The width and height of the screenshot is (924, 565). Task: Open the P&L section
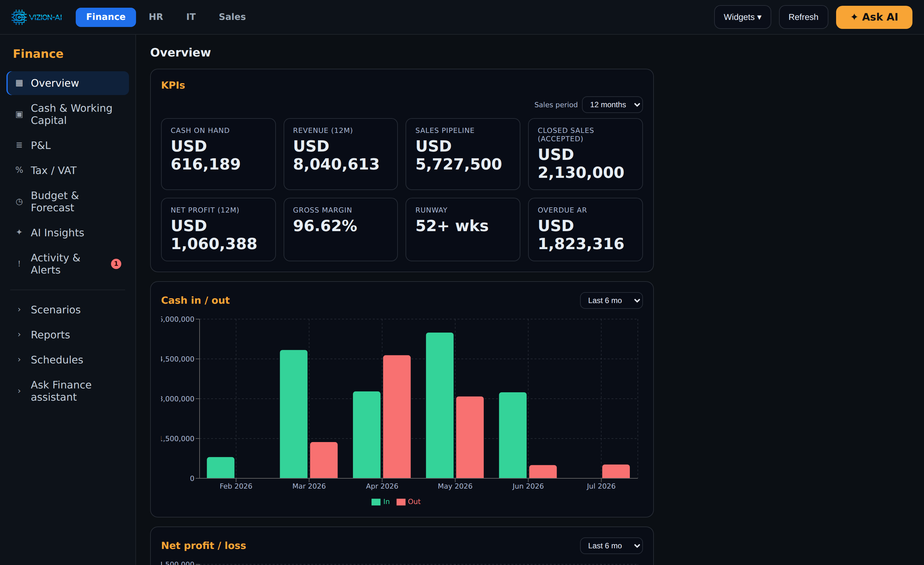pos(68,145)
